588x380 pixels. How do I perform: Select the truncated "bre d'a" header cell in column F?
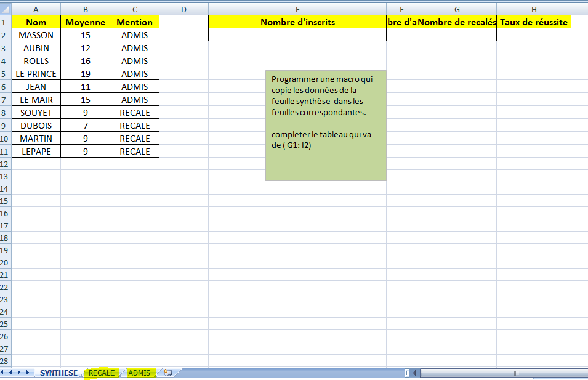point(401,22)
